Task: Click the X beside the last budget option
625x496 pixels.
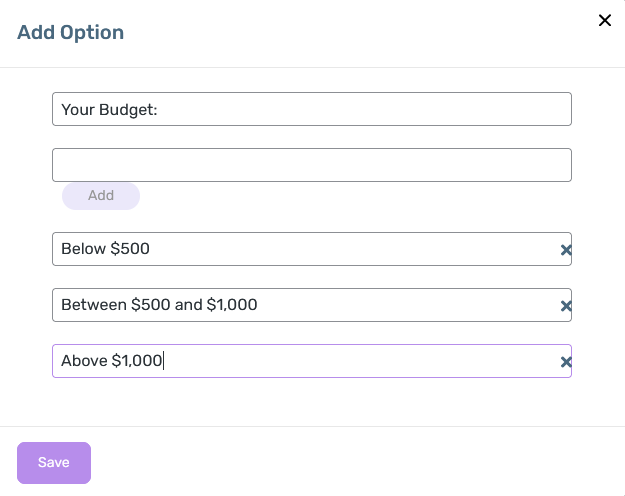Action: 566,362
